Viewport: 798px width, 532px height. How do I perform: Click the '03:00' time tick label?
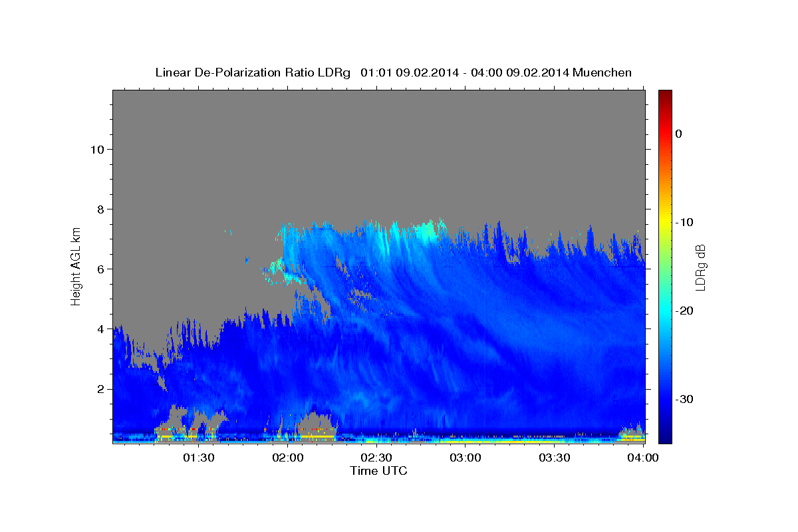(x=465, y=458)
